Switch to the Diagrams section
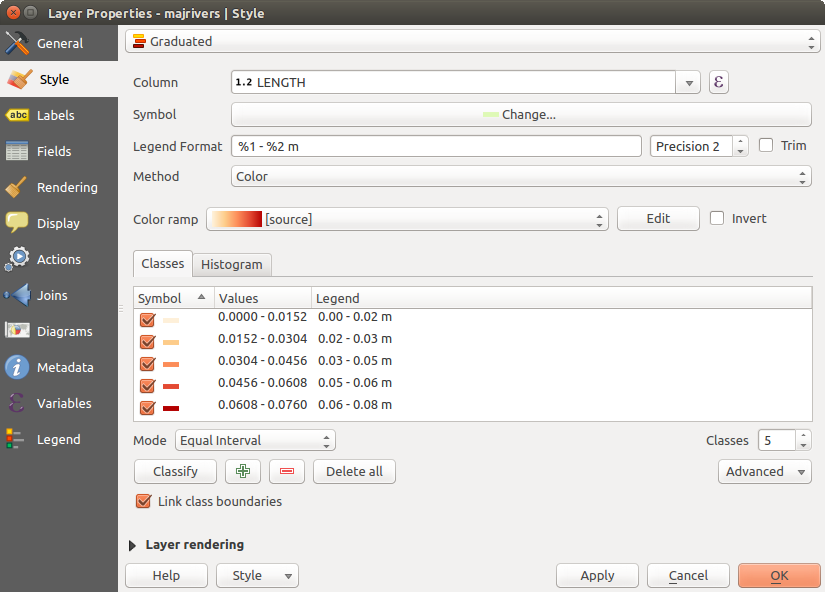This screenshot has width=825, height=592. click(64, 332)
